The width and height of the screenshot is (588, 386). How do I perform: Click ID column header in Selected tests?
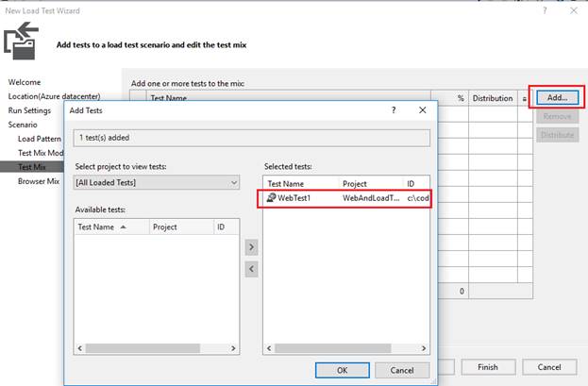pyautogui.click(x=416, y=184)
